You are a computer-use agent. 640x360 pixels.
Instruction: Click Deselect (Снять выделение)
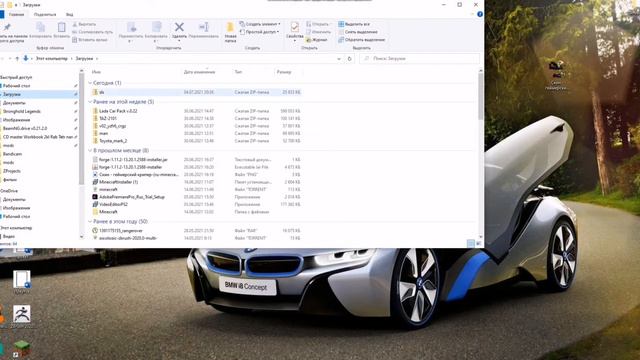[358, 32]
